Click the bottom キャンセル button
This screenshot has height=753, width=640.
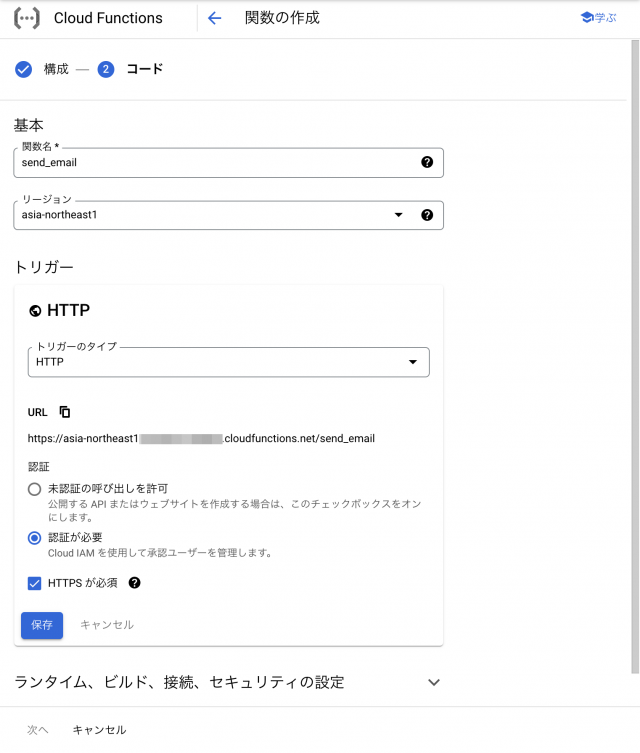(99, 730)
